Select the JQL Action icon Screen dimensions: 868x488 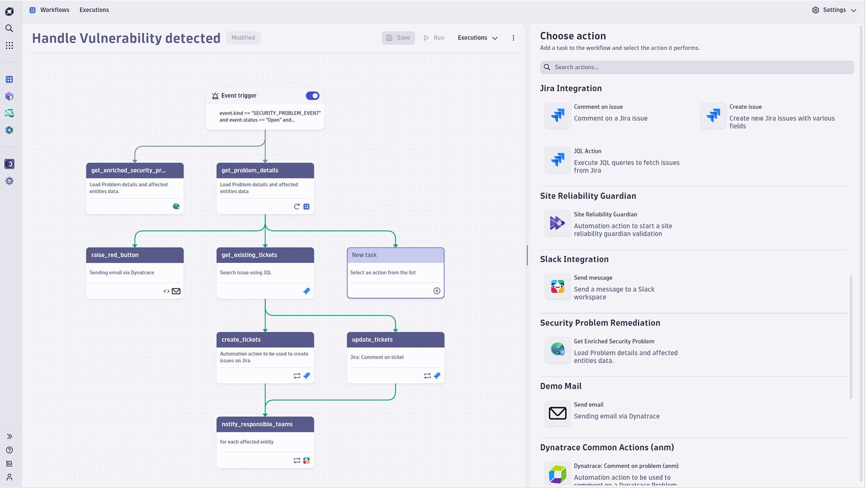pos(558,160)
